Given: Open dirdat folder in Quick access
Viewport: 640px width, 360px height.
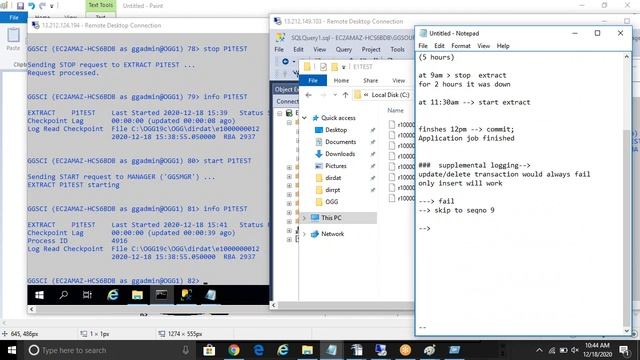Looking at the screenshot, I should 333,178.
